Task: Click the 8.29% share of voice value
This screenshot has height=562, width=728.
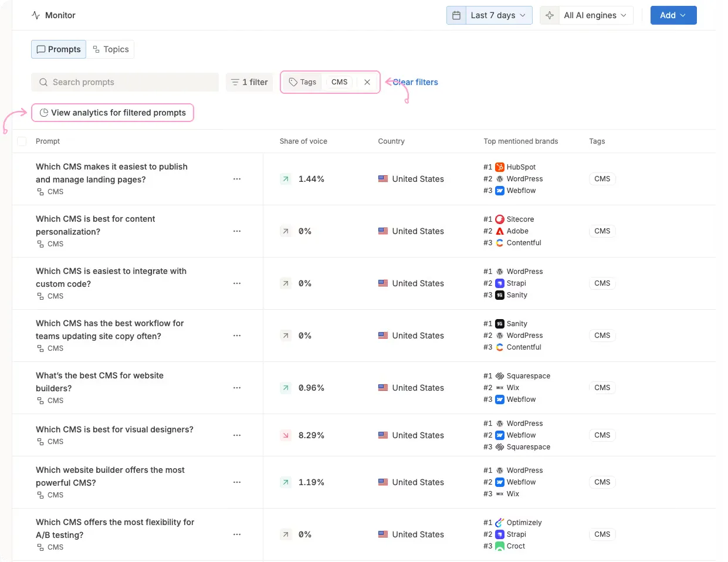Action: point(311,435)
